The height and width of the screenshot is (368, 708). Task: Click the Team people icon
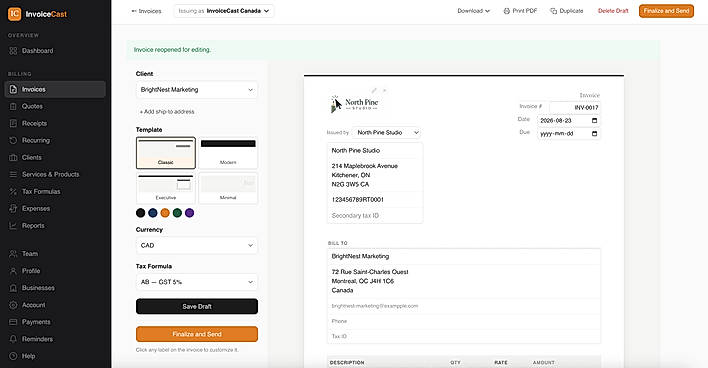coord(13,254)
